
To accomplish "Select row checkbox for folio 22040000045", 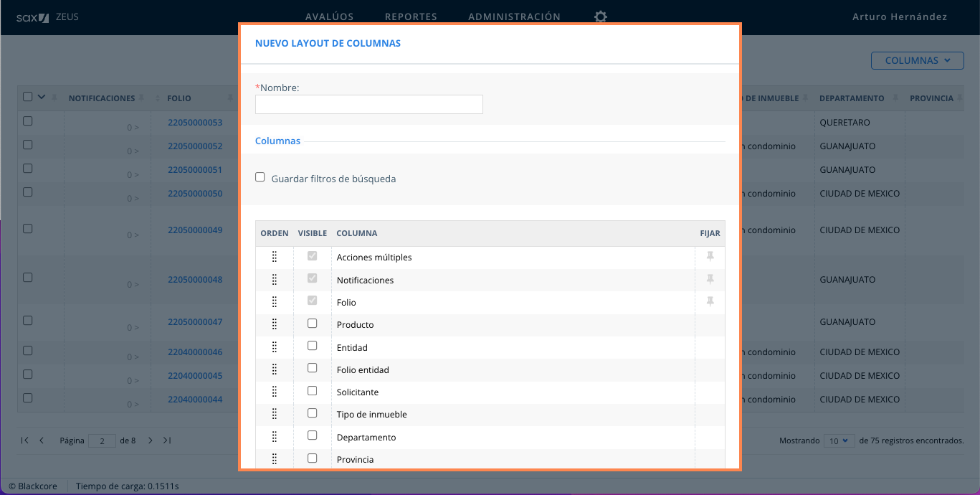I will pyautogui.click(x=28, y=374).
